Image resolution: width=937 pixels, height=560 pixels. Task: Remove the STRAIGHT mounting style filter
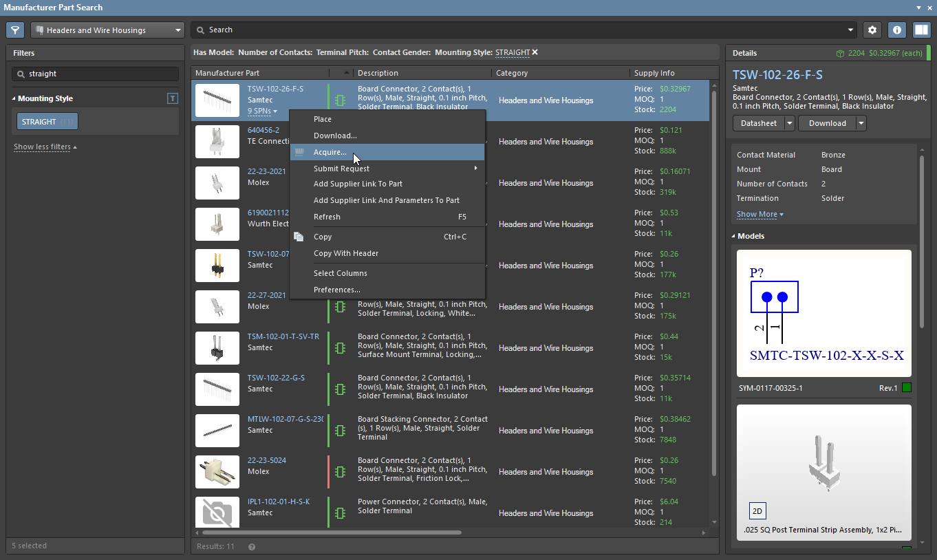[x=535, y=52]
